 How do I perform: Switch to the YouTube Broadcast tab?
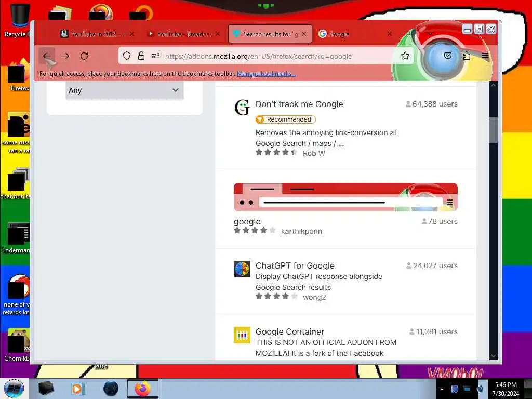point(183,34)
